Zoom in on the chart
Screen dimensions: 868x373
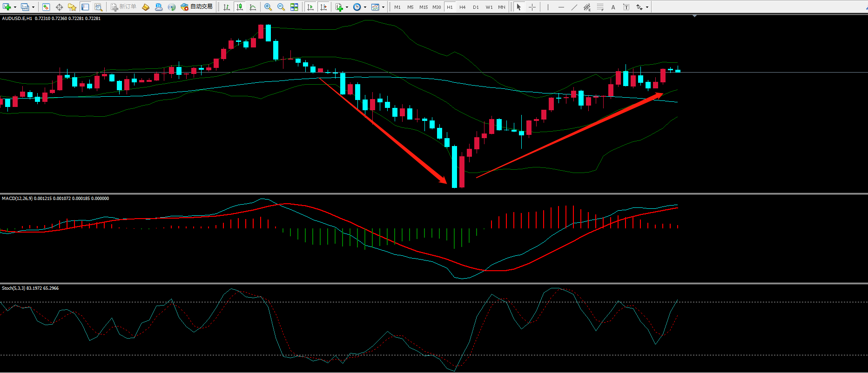tap(268, 7)
